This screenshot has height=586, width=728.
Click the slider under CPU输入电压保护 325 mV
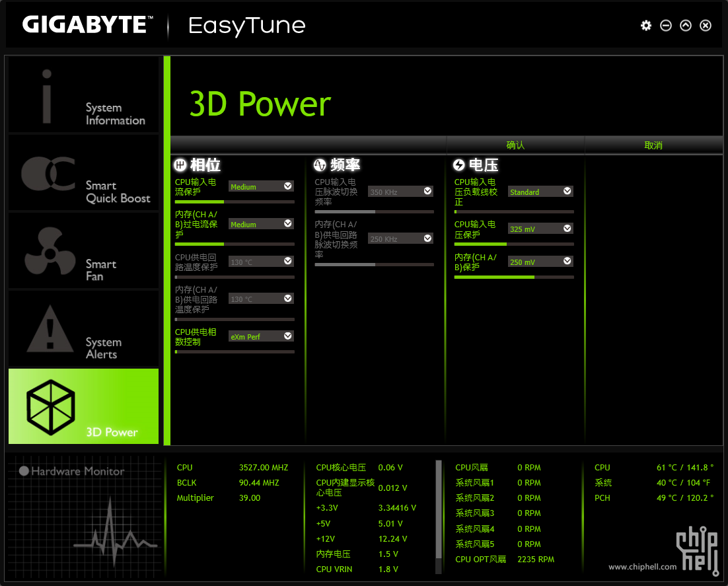pos(514,244)
